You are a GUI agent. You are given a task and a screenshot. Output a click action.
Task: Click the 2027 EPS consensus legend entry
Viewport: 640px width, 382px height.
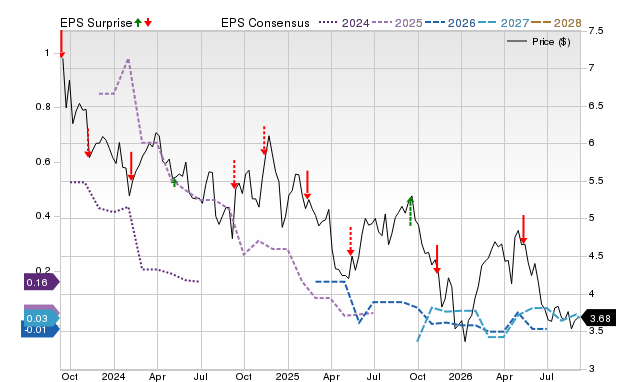(x=503, y=23)
